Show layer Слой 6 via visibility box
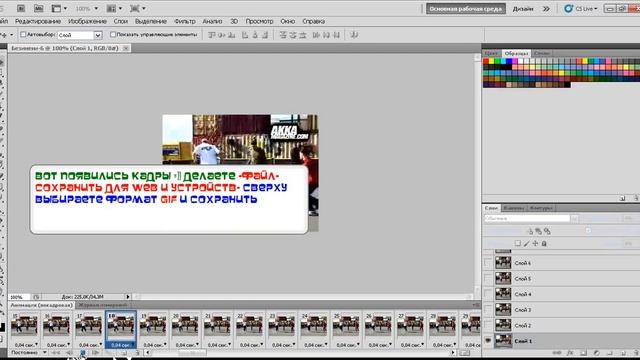640x360 pixels. [x=488, y=263]
